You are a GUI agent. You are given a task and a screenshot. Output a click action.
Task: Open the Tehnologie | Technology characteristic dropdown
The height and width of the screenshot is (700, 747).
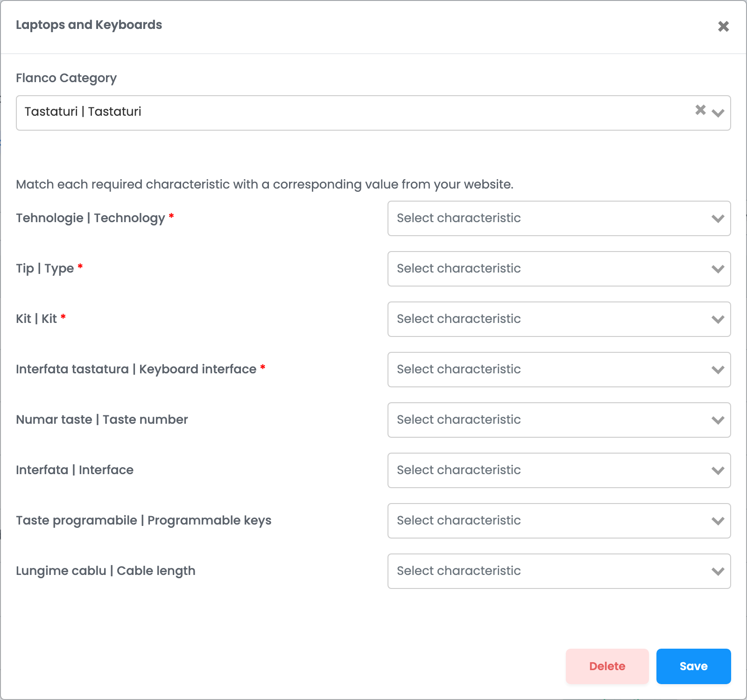click(x=559, y=218)
